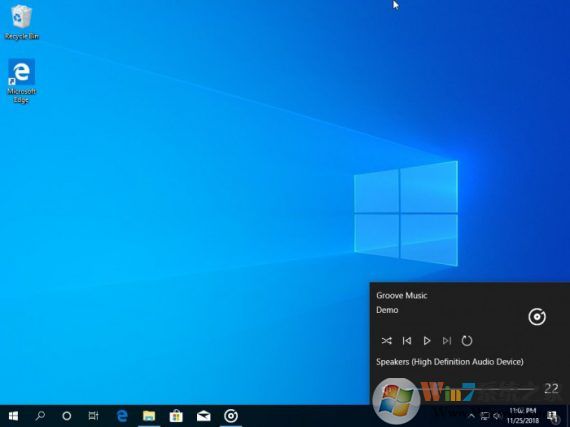The image size is (570, 427).
Task: Click the Groove Music title text
Action: pos(402,295)
